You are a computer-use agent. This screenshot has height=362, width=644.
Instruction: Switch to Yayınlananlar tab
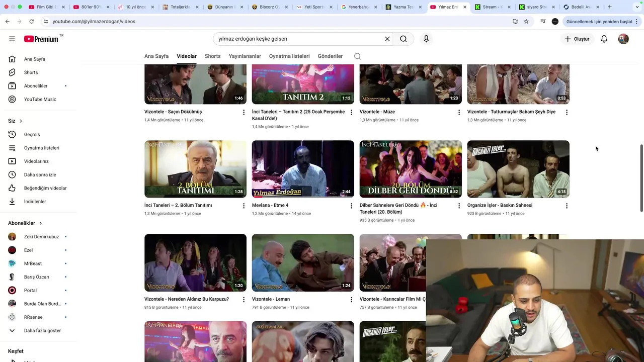(x=245, y=56)
